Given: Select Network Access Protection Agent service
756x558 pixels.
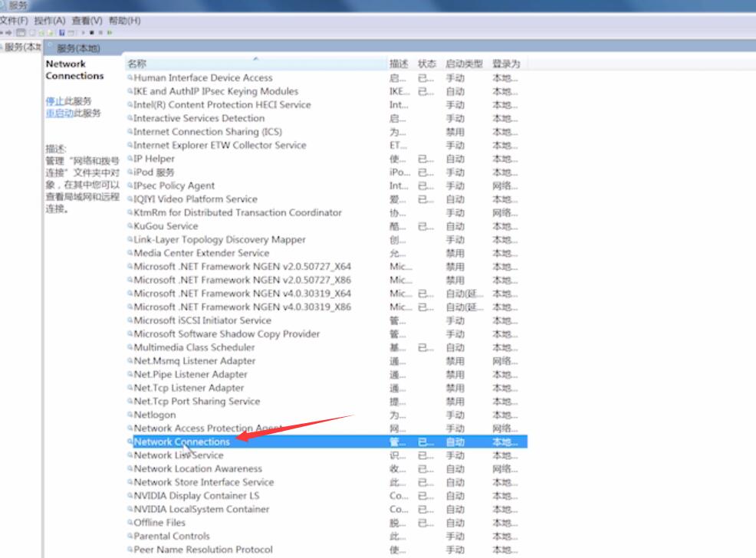Looking at the screenshot, I should pyautogui.click(x=209, y=428).
